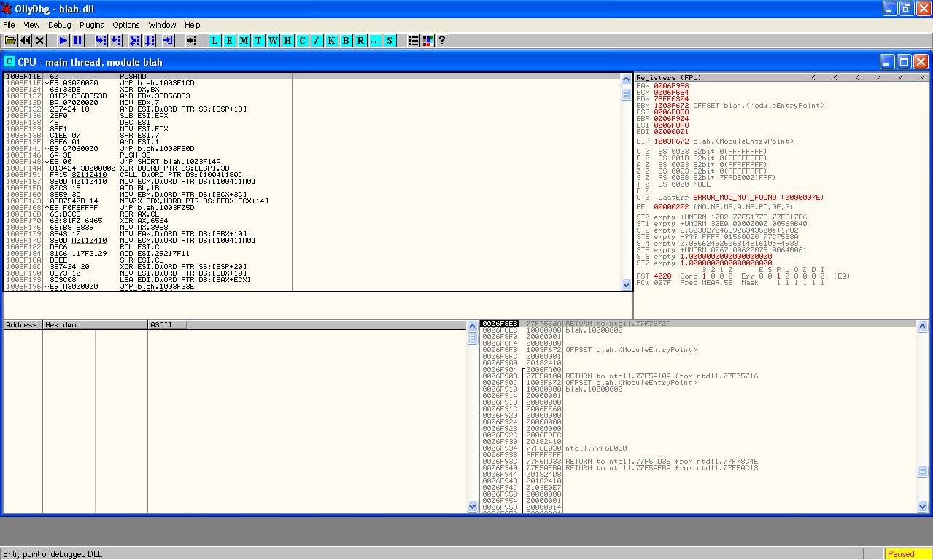Click the Step into toolbar icon
This screenshot has height=560, width=933.
point(101,41)
